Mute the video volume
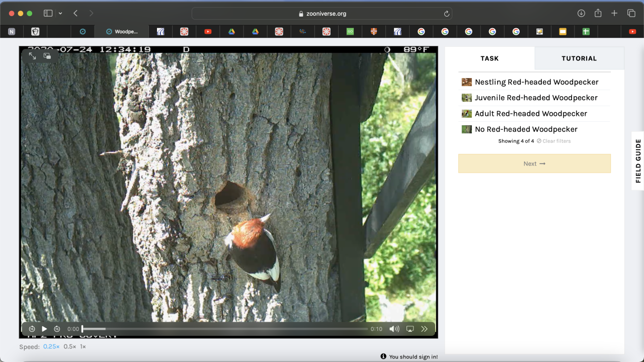The image size is (644, 362). pos(394,329)
